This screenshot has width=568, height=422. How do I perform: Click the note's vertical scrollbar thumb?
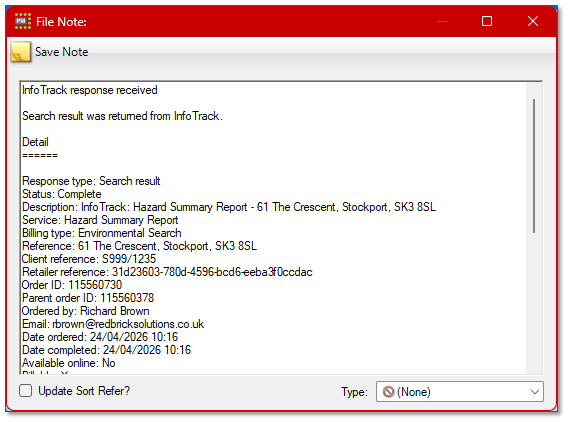[534, 166]
